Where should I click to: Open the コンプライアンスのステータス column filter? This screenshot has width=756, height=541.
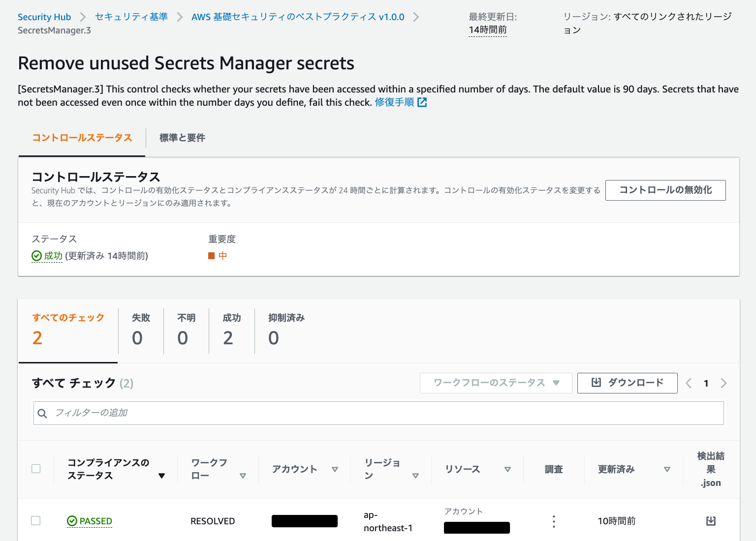(162, 476)
